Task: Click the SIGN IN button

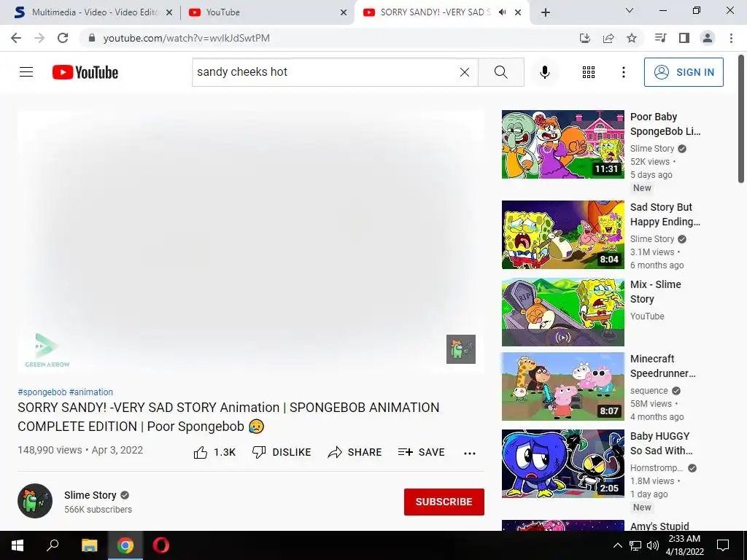Action: click(x=684, y=72)
